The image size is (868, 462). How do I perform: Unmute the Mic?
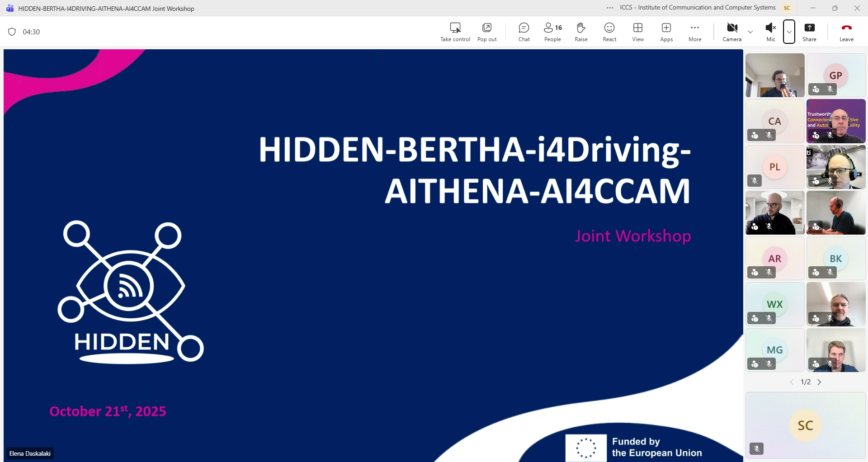click(x=770, y=32)
